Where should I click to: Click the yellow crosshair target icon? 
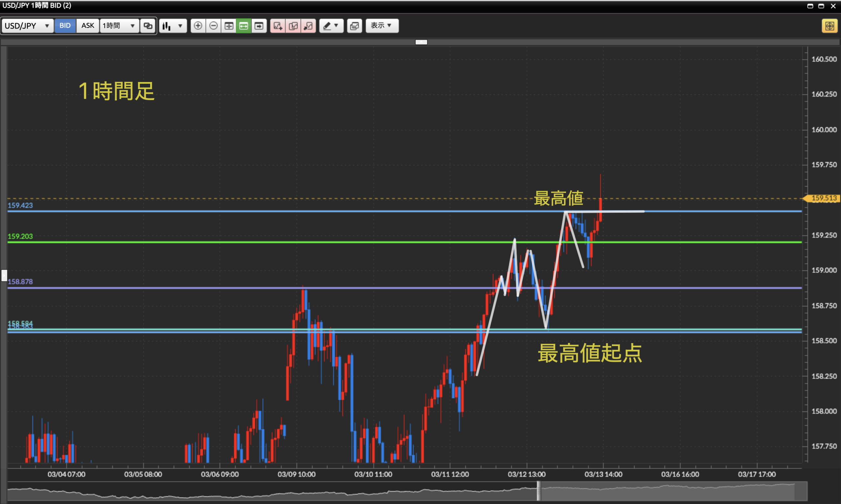[830, 26]
